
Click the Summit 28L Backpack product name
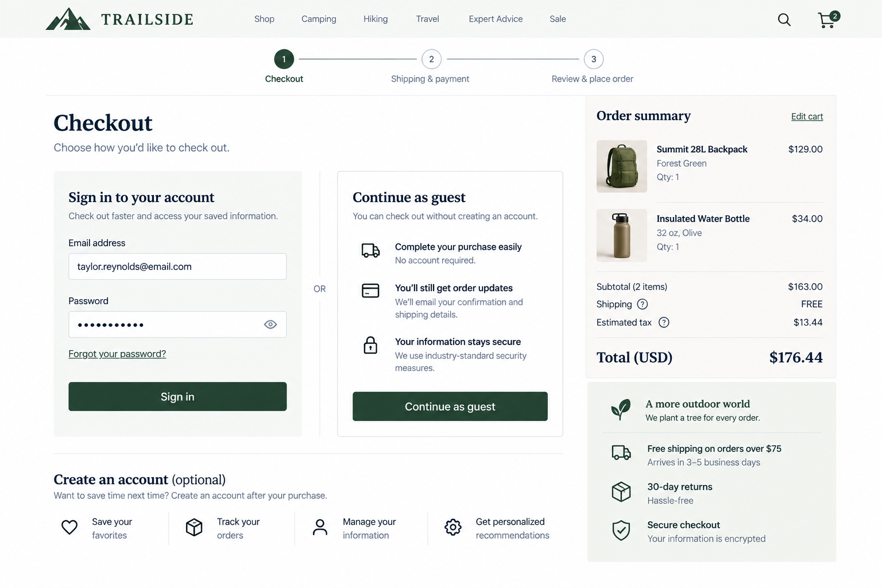[x=702, y=149]
